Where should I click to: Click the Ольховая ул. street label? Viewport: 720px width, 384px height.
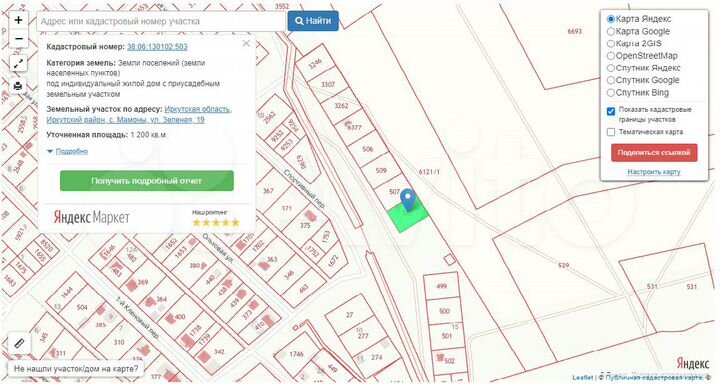(x=219, y=248)
